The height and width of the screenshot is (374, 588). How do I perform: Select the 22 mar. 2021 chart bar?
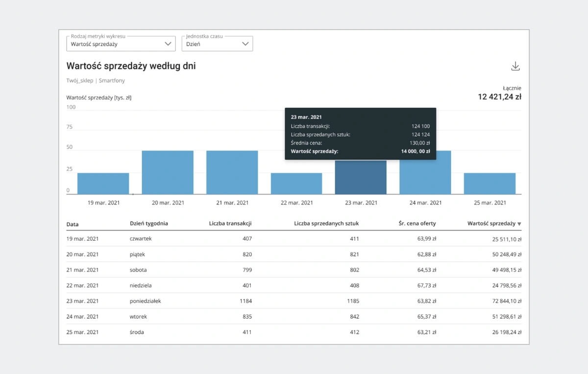[x=296, y=183]
